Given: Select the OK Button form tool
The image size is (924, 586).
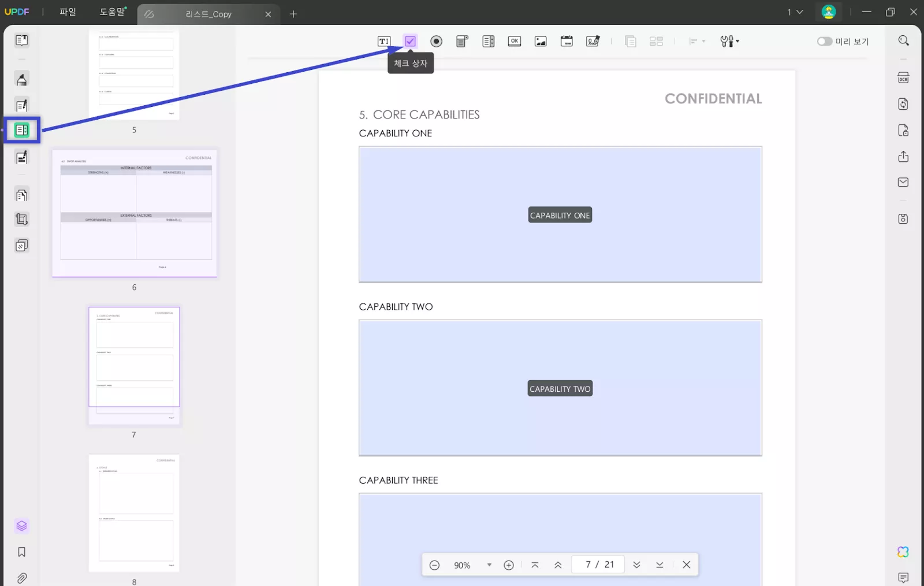Looking at the screenshot, I should pyautogui.click(x=515, y=41).
